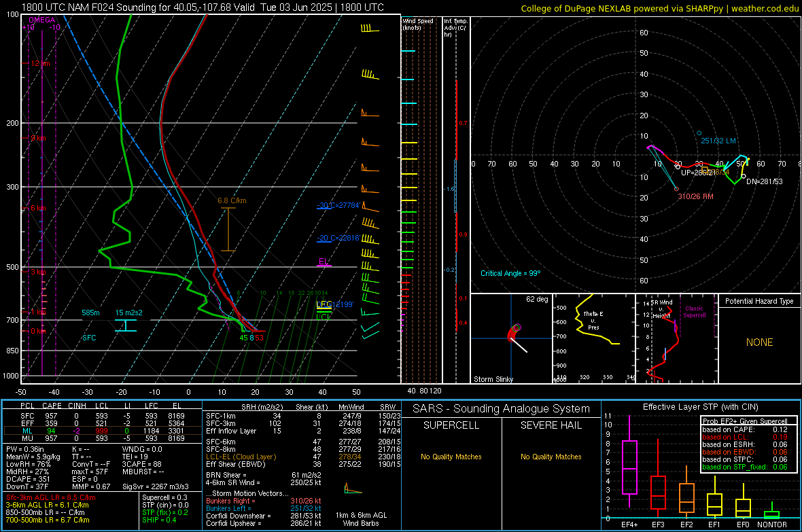The image size is (802, 532).
Task: Click the maxT = 57F value
Action: coord(90,471)
